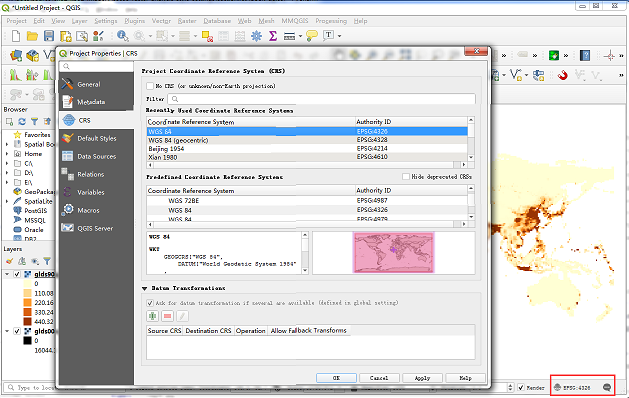Toggle visibility of glds00 layer

[x=17, y=331]
